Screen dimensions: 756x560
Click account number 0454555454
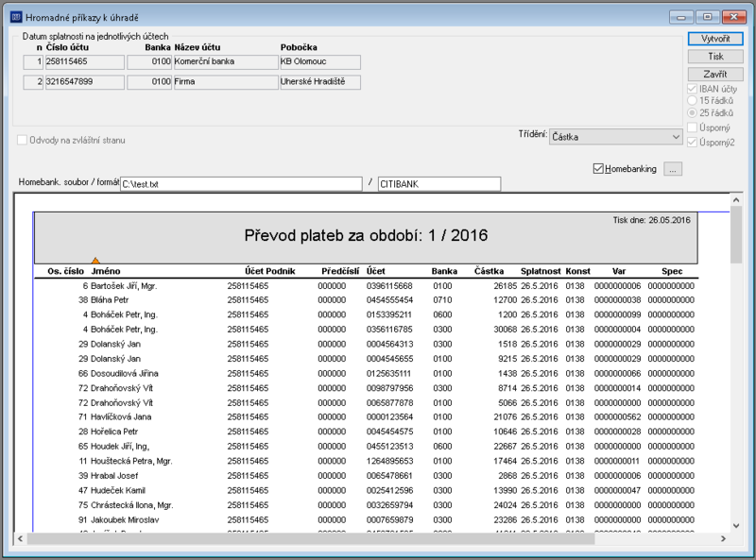point(389,299)
